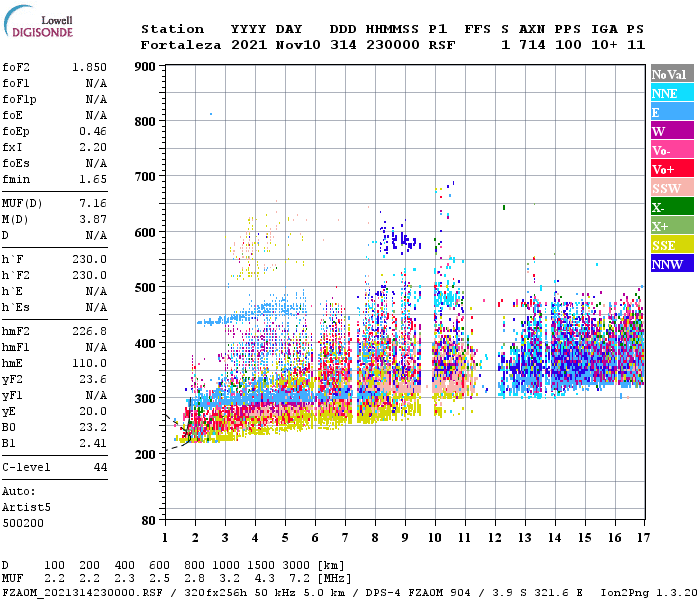700x600 pixels.
Task: Click the h`F parameter label
Action: tap(12, 259)
